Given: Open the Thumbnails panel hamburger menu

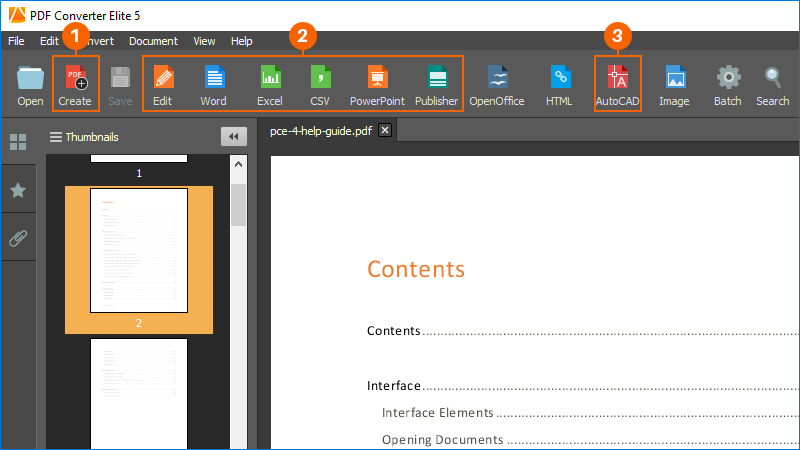Looking at the screenshot, I should [56, 137].
